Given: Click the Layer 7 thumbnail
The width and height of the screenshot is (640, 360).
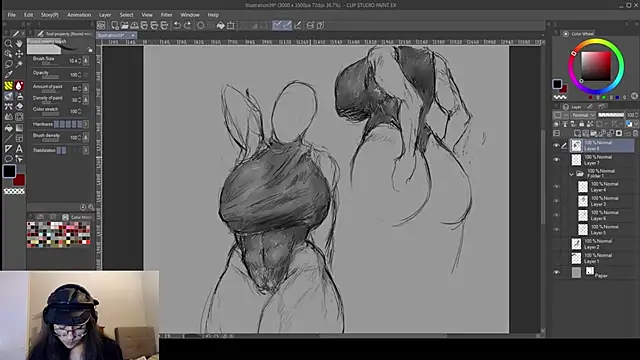Looking at the screenshot, I should point(576,160).
